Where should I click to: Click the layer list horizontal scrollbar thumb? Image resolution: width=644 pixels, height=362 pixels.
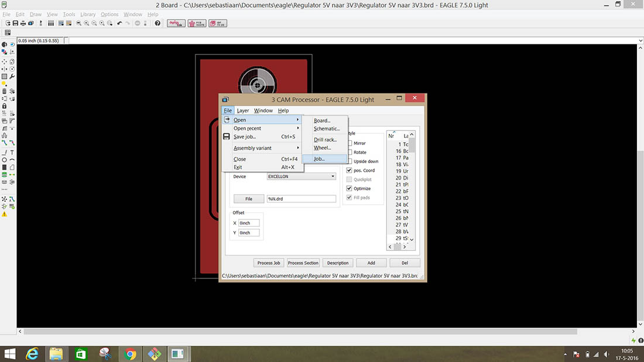point(397,247)
